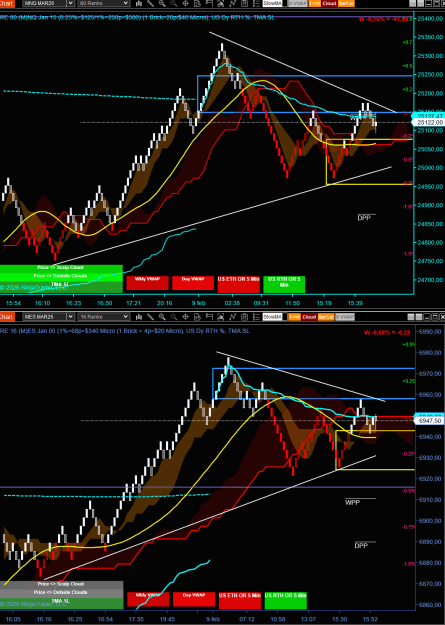Toggle the Cloud indicator button in lower toolbar
This screenshot has height=625, width=445.
(x=309, y=317)
